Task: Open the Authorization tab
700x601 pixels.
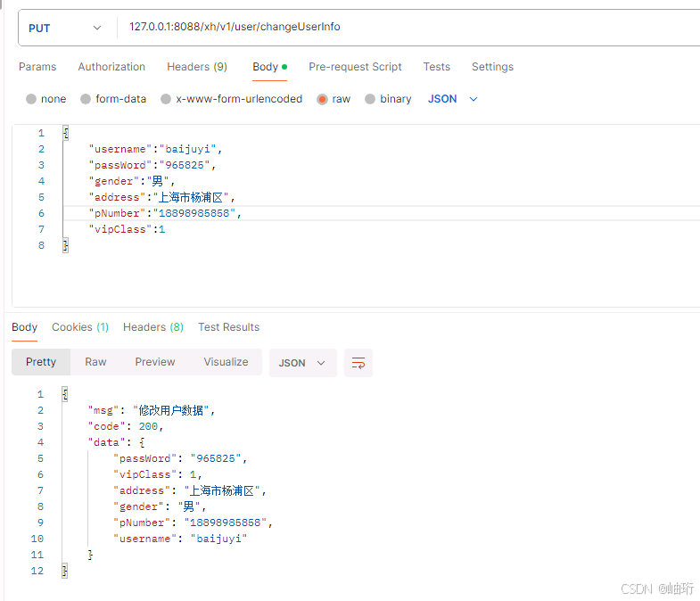Action: pos(111,67)
